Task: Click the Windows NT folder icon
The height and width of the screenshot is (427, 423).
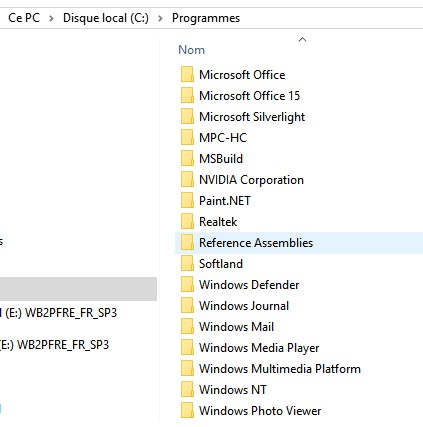Action: 187,389
